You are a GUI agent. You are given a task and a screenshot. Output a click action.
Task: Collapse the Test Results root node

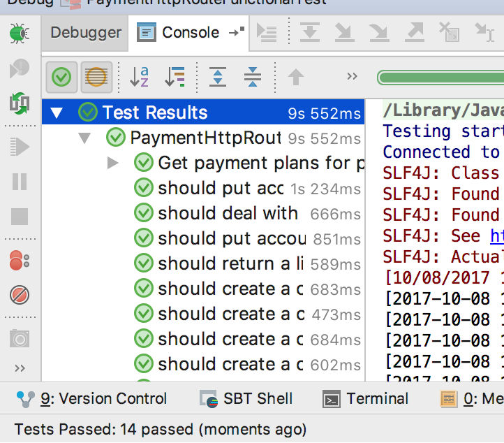click(57, 113)
